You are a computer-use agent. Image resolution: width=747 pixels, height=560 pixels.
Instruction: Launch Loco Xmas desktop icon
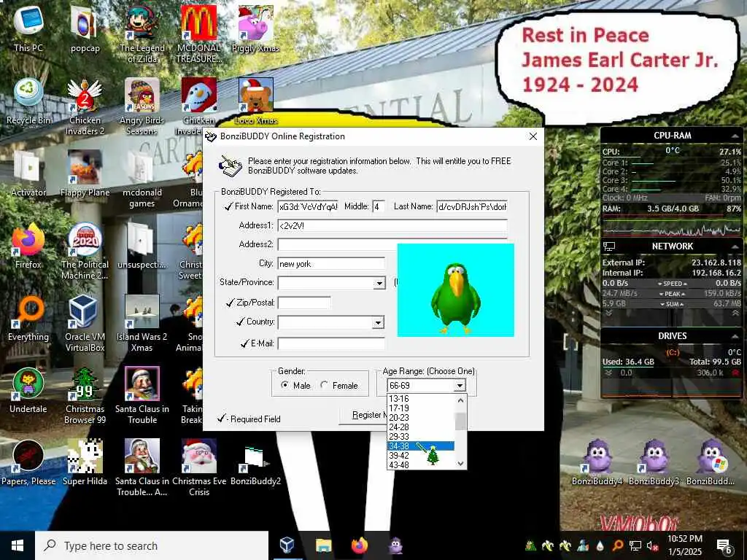click(x=256, y=101)
